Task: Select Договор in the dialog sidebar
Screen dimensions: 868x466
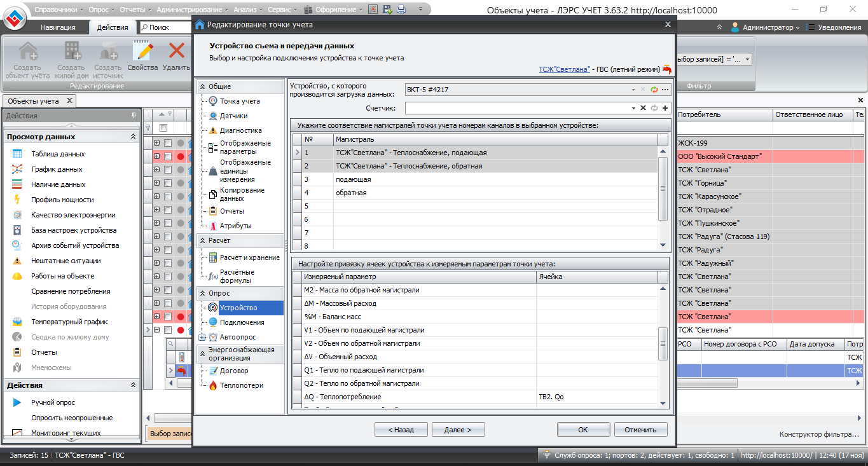Action: pyautogui.click(x=234, y=371)
